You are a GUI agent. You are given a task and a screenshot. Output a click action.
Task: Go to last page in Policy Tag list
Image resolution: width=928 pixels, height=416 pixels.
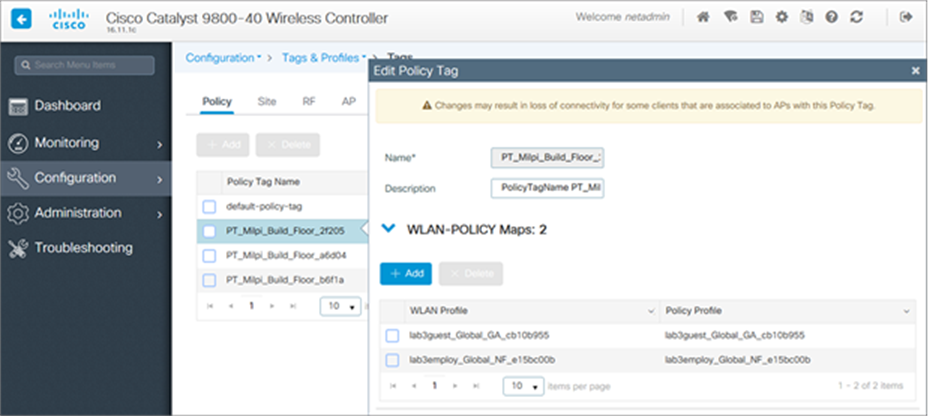293,307
